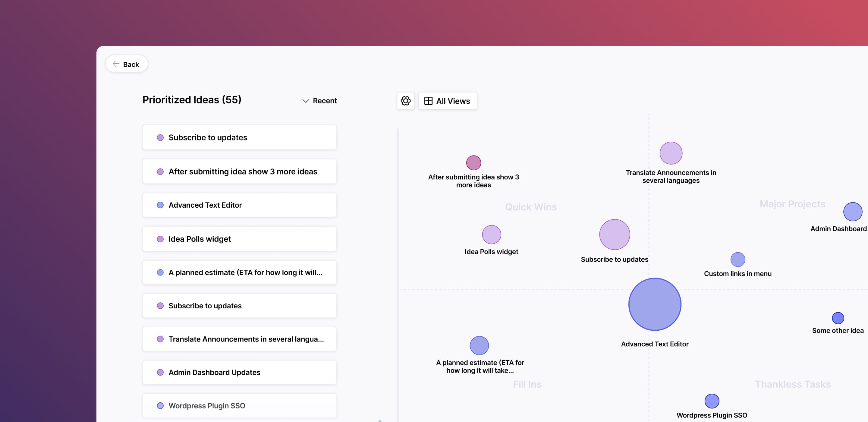Click the Subscribe to updates chart bubble

[614, 235]
